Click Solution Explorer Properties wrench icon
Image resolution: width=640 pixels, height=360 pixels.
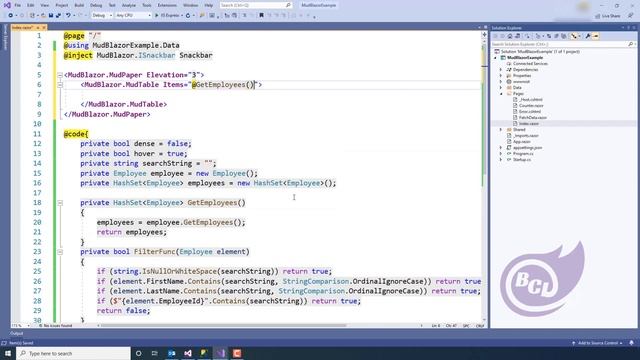588,36
